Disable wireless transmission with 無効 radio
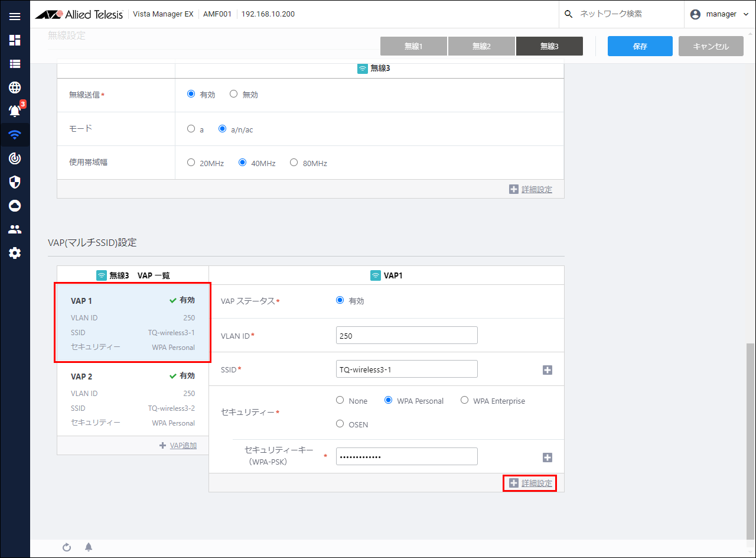The width and height of the screenshot is (756, 558). coord(233,94)
